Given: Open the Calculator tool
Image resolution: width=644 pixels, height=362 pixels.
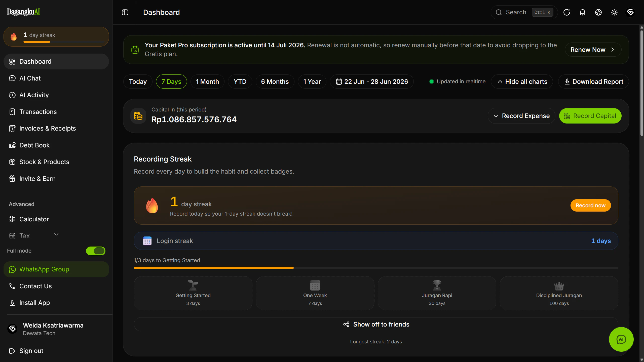Looking at the screenshot, I should pos(56,219).
